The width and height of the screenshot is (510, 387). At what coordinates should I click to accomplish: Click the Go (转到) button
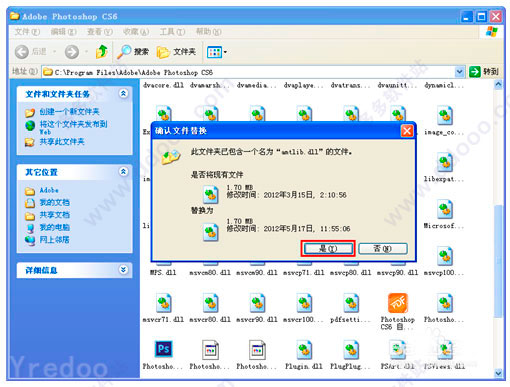click(x=484, y=72)
